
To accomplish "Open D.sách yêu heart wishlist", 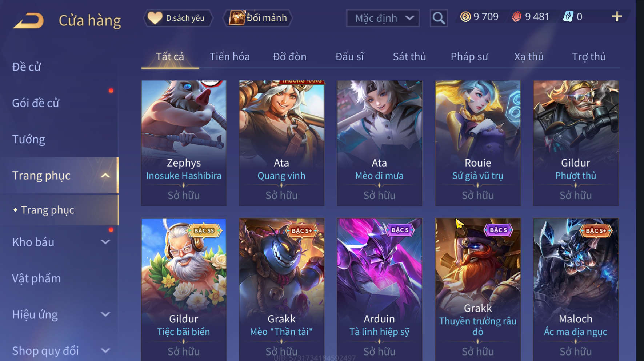I will click(178, 18).
